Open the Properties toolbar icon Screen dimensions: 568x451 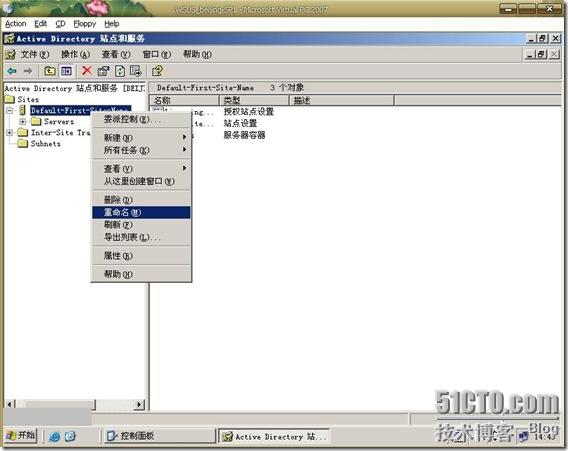(103, 71)
